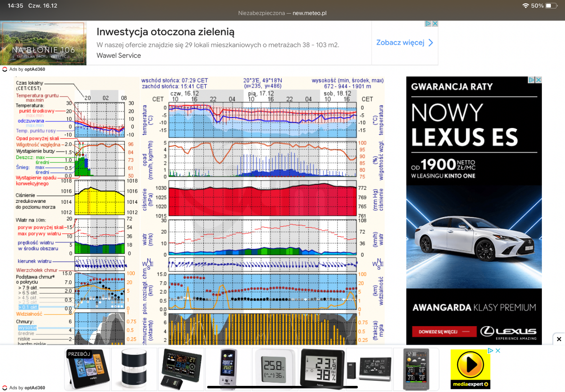Click the chevron next to Zobacz więcej

tap(430, 43)
